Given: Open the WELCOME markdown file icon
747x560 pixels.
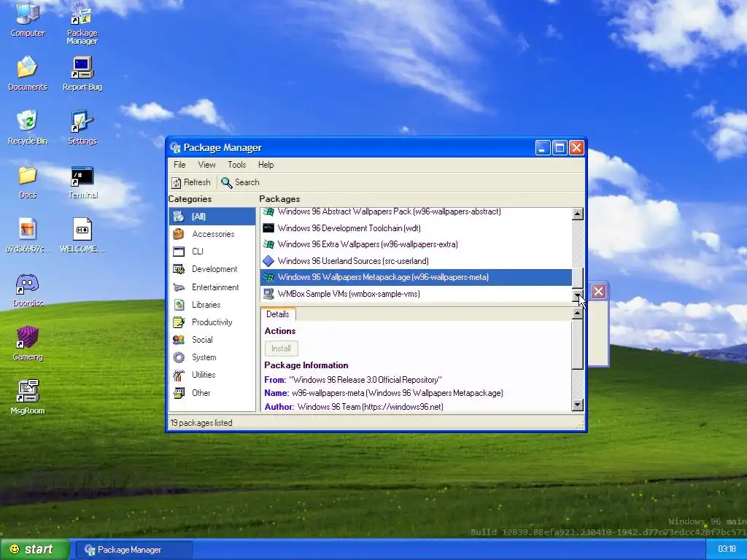Looking at the screenshot, I should [x=82, y=236].
